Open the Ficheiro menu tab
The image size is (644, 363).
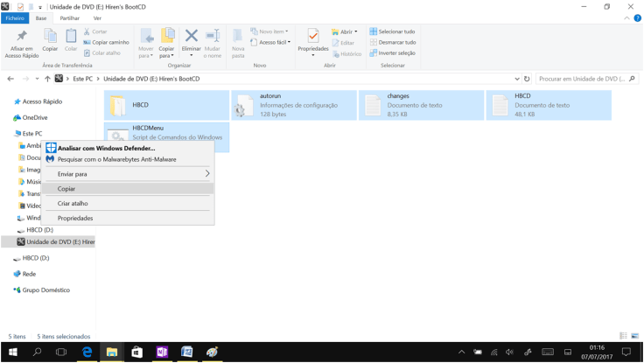point(15,17)
